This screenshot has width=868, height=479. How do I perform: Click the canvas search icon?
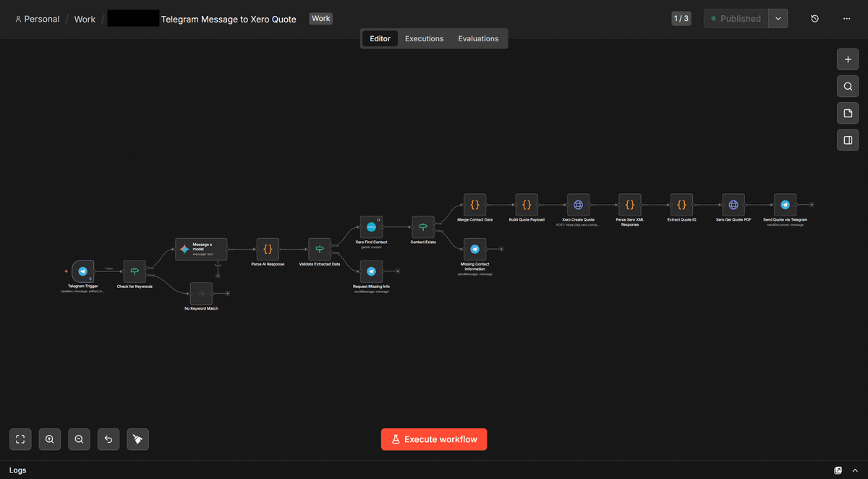coord(847,86)
